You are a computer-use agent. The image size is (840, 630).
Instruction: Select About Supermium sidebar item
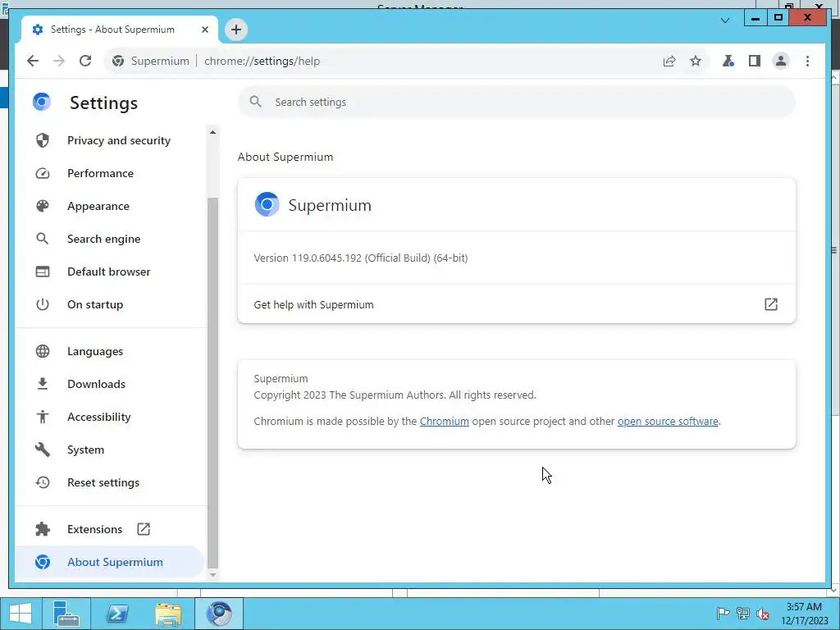(110, 562)
